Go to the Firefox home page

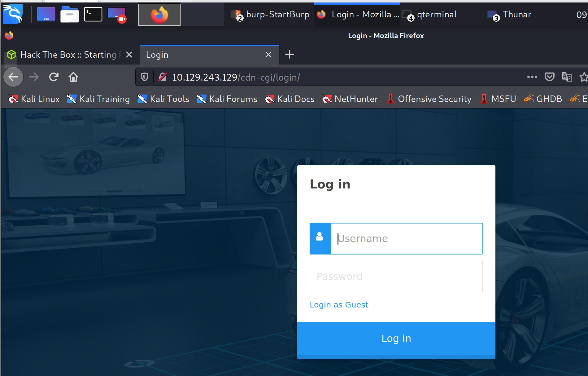[73, 77]
